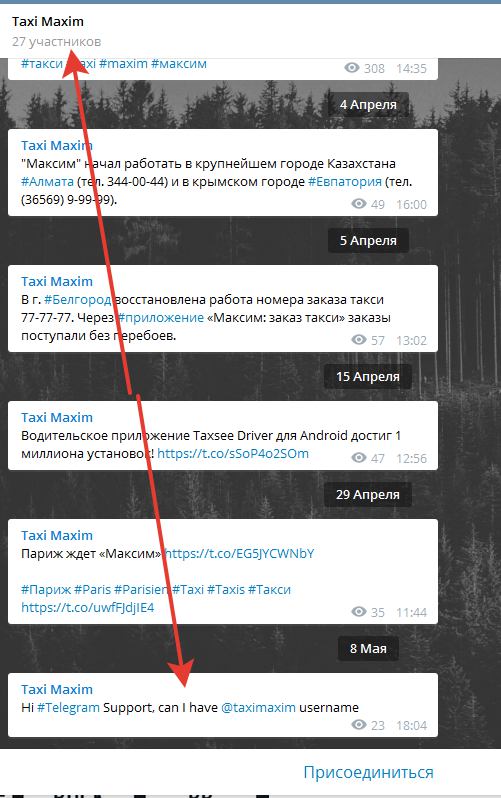501x798 pixels.
Task: Open the #Paris hashtag
Action: (x=92, y=589)
